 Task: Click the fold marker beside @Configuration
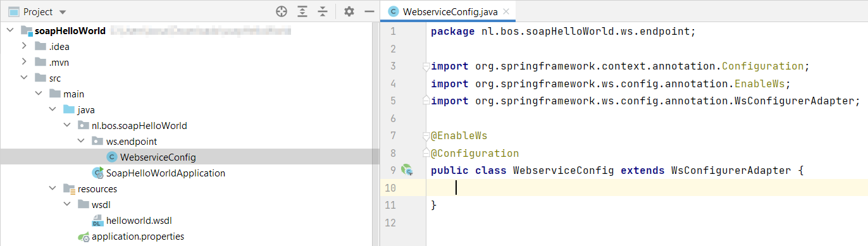click(x=426, y=153)
